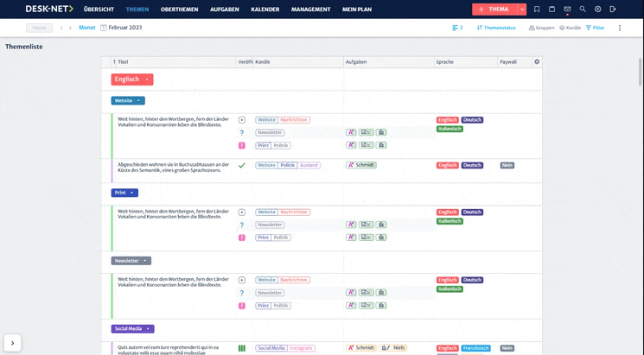
Task: Open the KALENDER menu
Action: pos(265,9)
